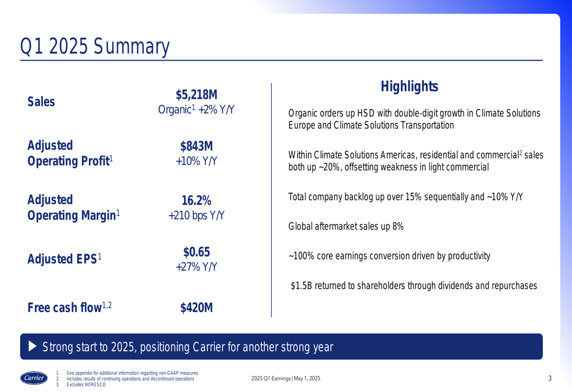Viewport: 572px width, 392px height.
Task: Click the triangle bullet in the blue banner
Action: coord(33,346)
